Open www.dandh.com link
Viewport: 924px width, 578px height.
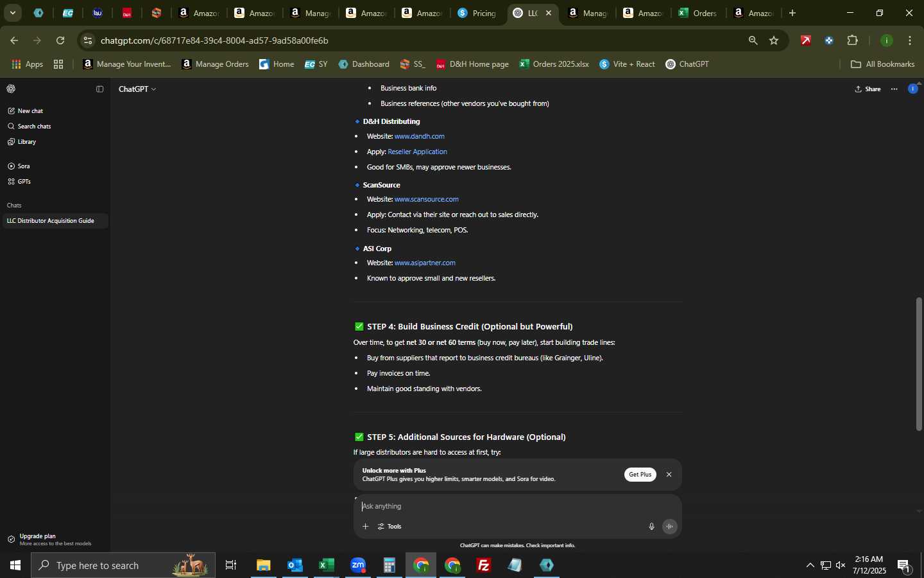point(420,136)
